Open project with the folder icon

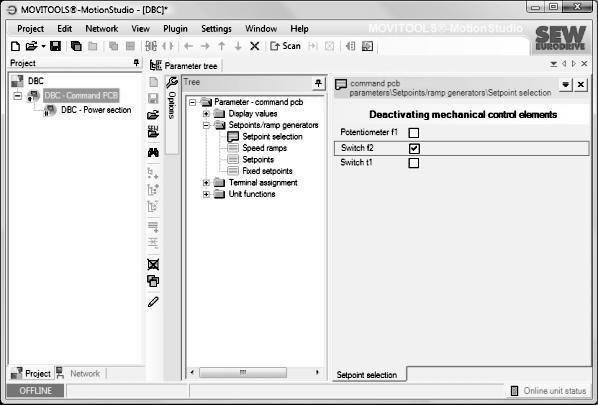(31, 47)
